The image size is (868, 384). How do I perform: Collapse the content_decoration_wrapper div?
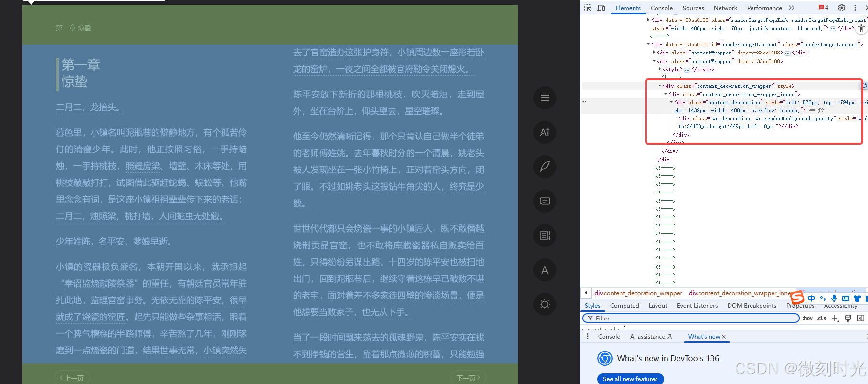point(660,86)
